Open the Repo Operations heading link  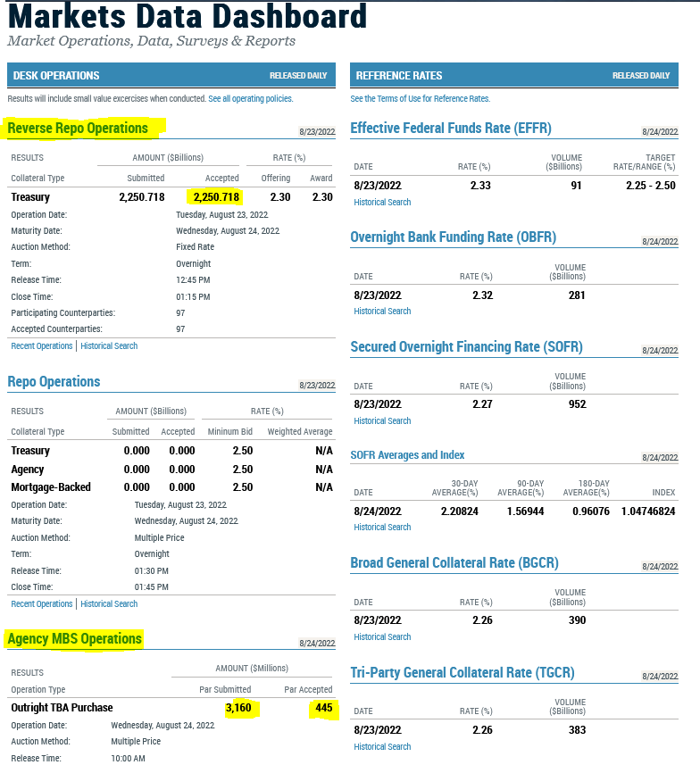pos(54,381)
